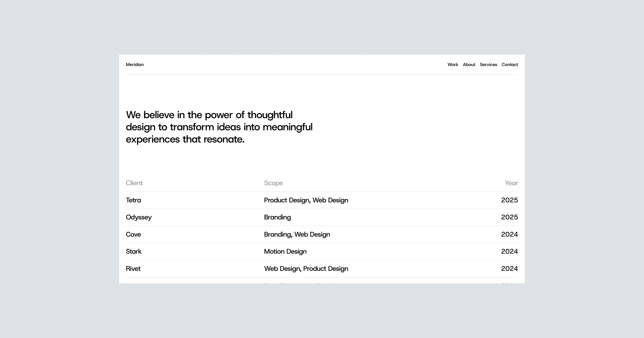Screen dimensions: 644x338
Task: Open the About page
Action: click(469, 65)
